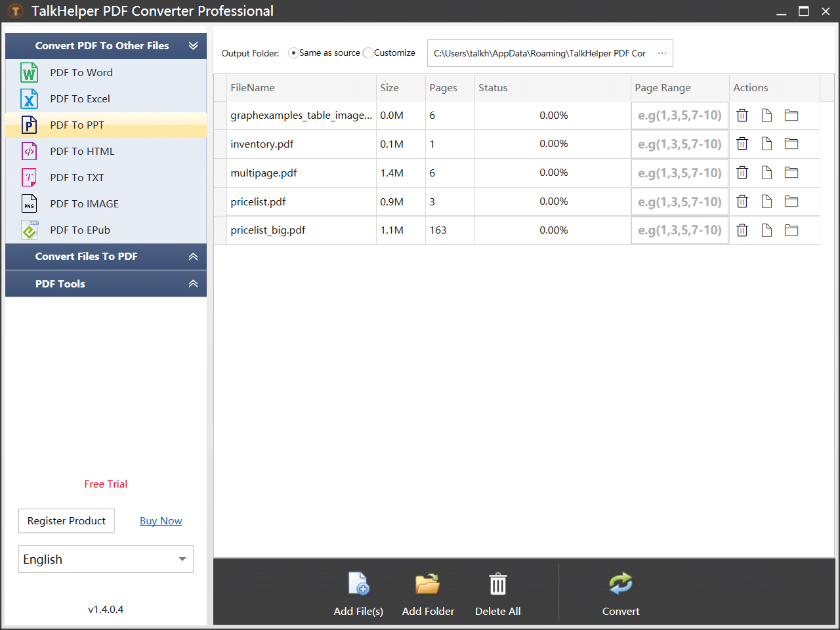Viewport: 840px width, 630px height.
Task: Pick the PDF To HTML icon
Action: pos(30,151)
